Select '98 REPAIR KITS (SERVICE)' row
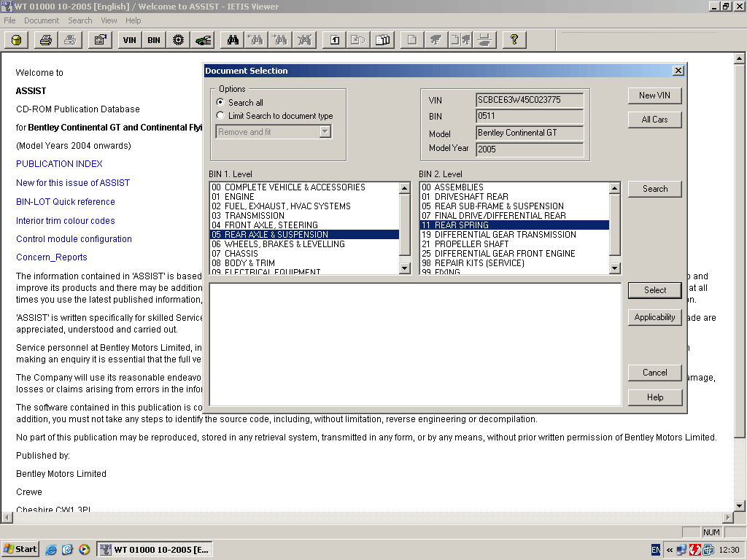The width and height of the screenshot is (747, 560). [x=514, y=262]
